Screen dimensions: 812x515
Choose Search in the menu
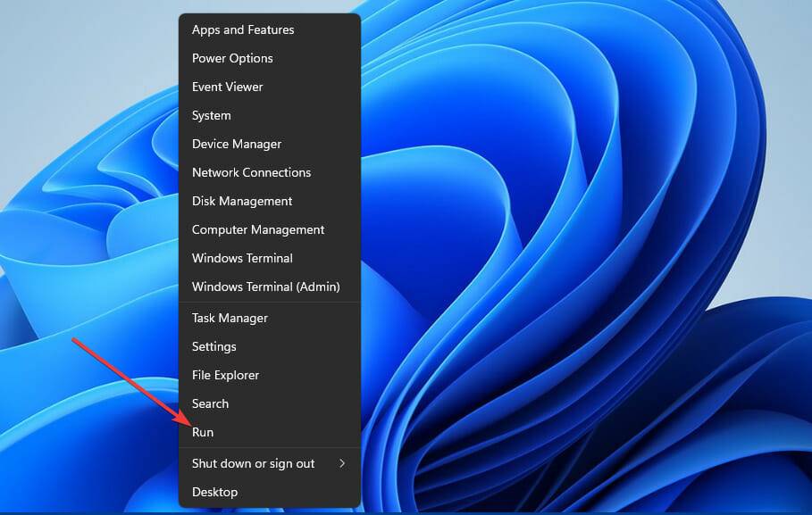point(269,403)
